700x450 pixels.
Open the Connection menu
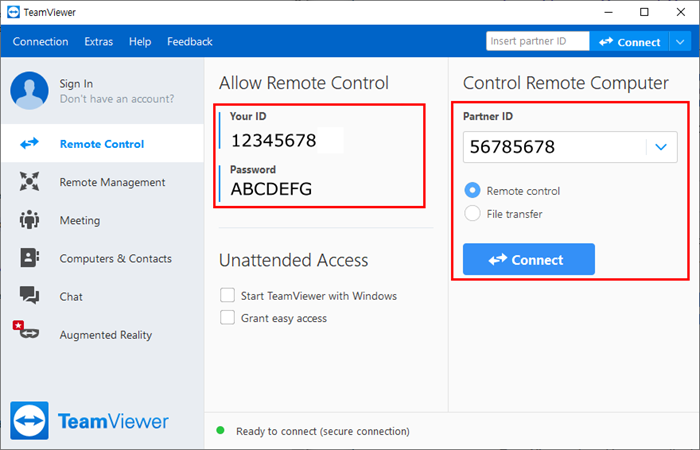(x=41, y=42)
